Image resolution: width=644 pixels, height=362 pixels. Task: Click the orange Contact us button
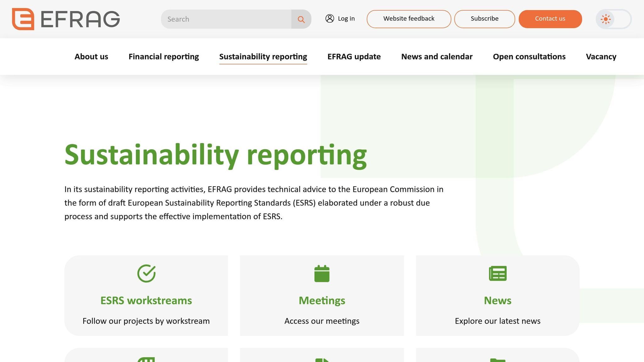[550, 19]
